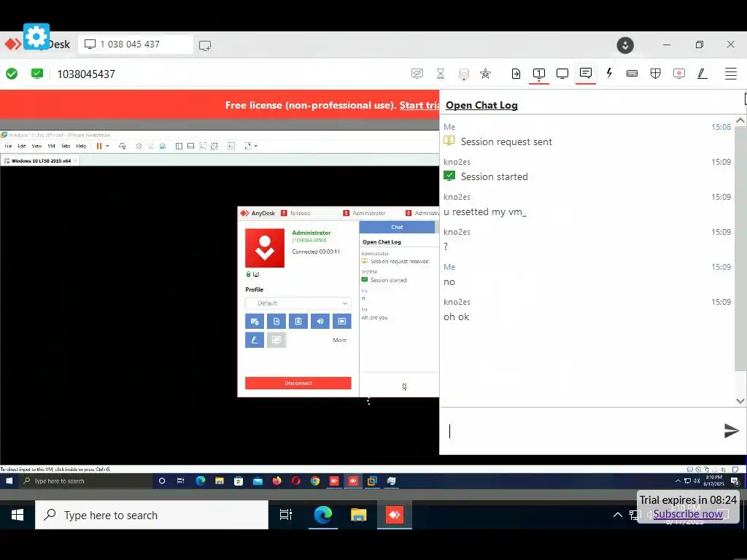Toggle keyboard and mouse permission in remote AnyDesk
The width and height of the screenshot is (747, 560).
tap(255, 321)
